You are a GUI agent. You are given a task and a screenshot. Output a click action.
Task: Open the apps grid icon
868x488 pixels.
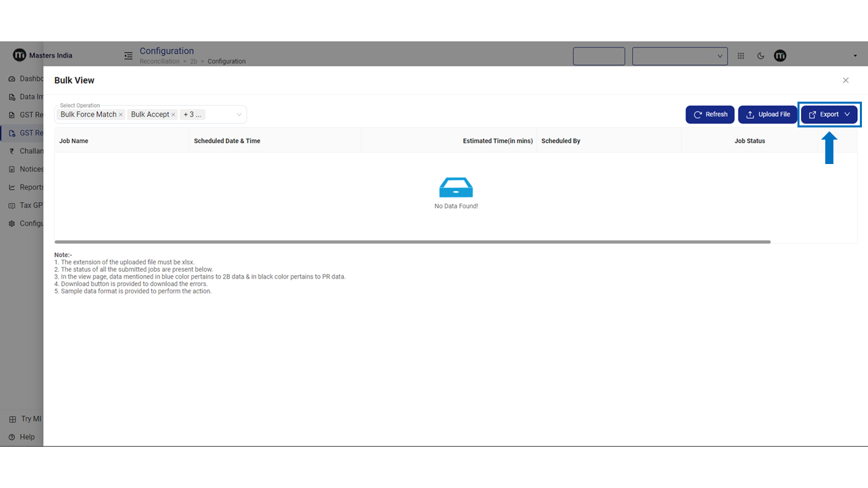(x=741, y=56)
